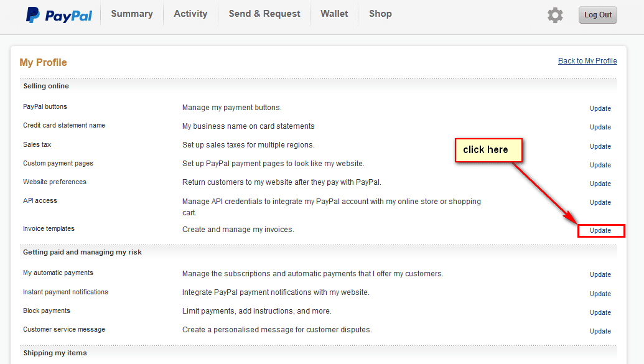Screen dimensions: 644x364
Task: Click Update for Invoice templates
Action: coord(600,230)
